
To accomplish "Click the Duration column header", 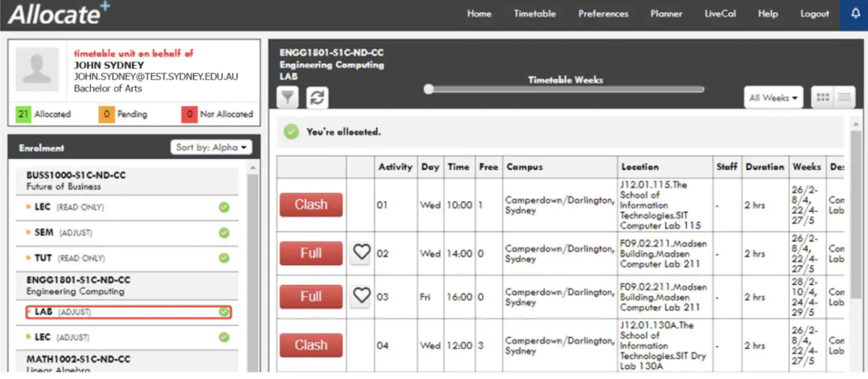I will (x=764, y=166).
